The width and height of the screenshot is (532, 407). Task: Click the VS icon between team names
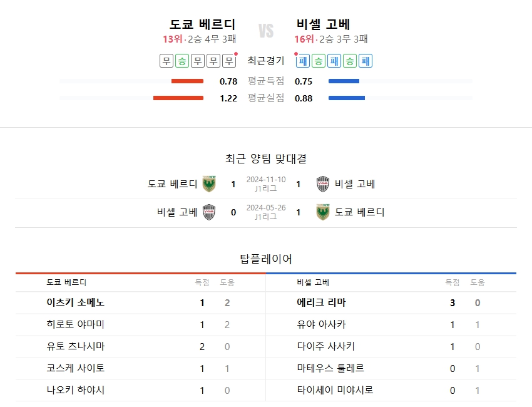pos(266,31)
